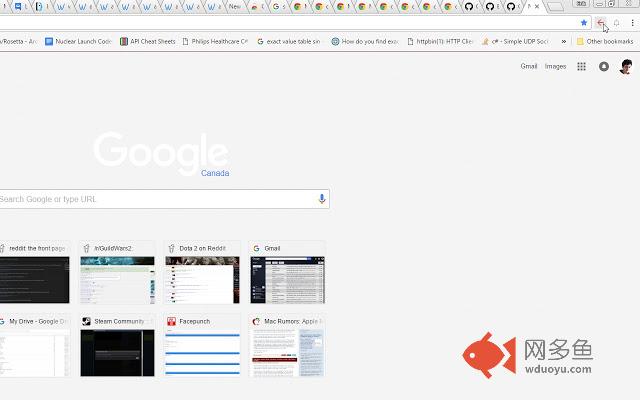This screenshot has height=400, width=640.
Task: Open the r/GuildWars2 tile
Action: click(x=117, y=273)
